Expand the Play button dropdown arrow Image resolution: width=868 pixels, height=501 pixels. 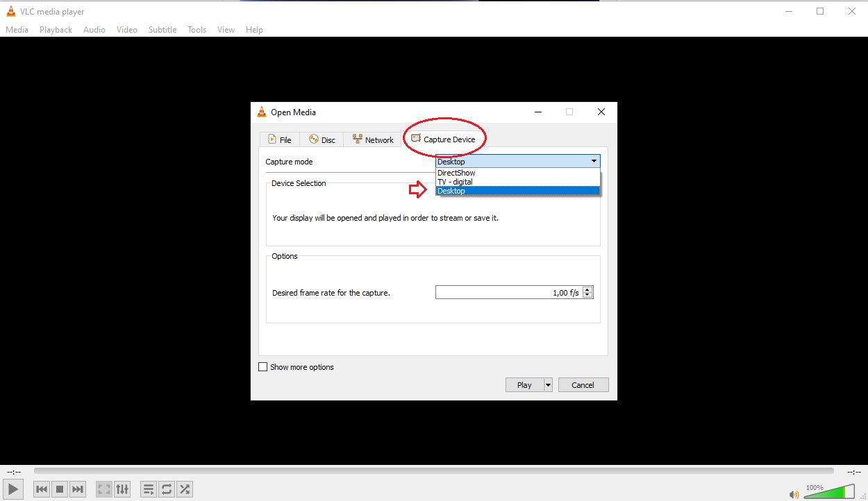[548, 385]
